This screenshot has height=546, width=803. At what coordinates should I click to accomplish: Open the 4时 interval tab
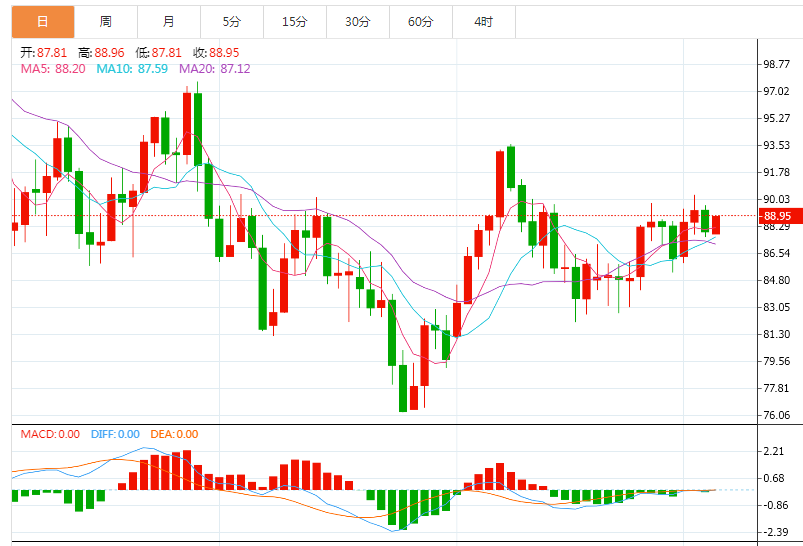coord(484,22)
